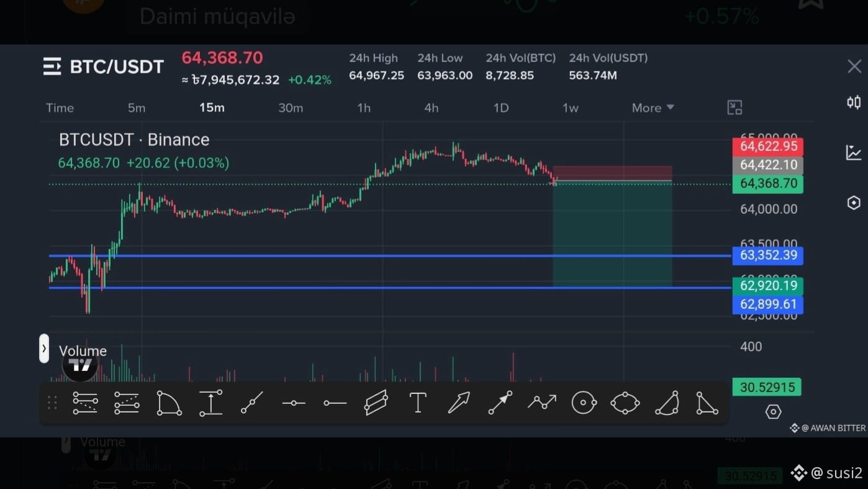Select the green short-position profit zone

(612, 234)
